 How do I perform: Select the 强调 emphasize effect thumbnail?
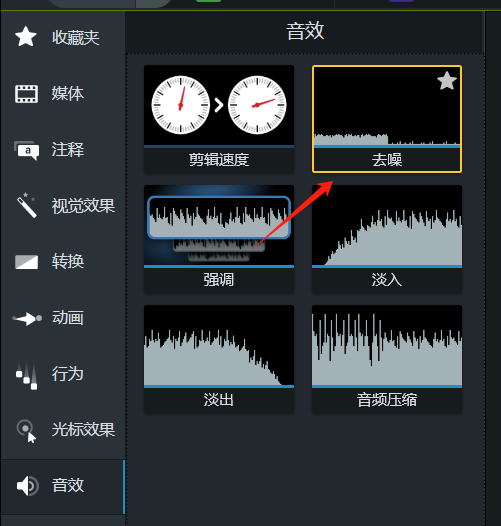[219, 225]
